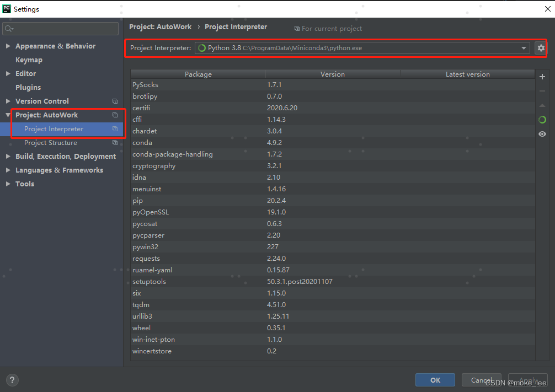Select the wheel package row
This screenshot has width=555, height=392.
tap(333, 328)
